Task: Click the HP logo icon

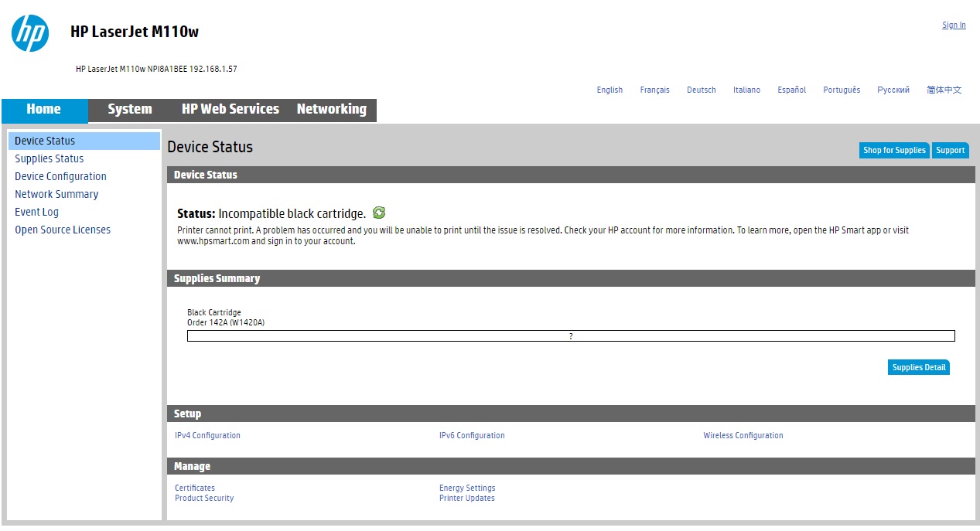Action: point(30,33)
